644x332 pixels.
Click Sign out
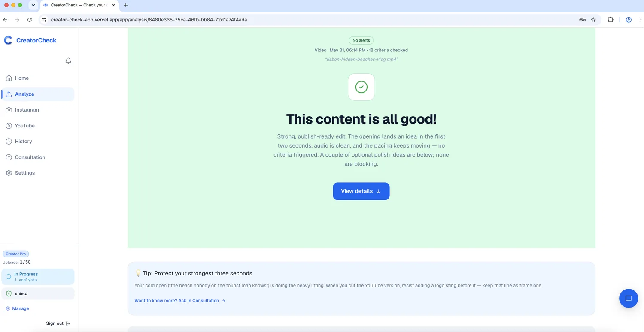coord(58,323)
